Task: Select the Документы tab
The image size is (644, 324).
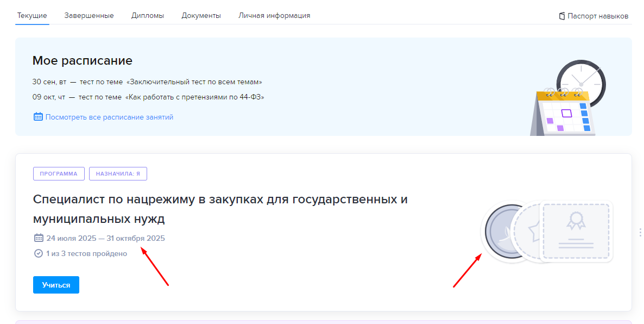Action: click(201, 16)
